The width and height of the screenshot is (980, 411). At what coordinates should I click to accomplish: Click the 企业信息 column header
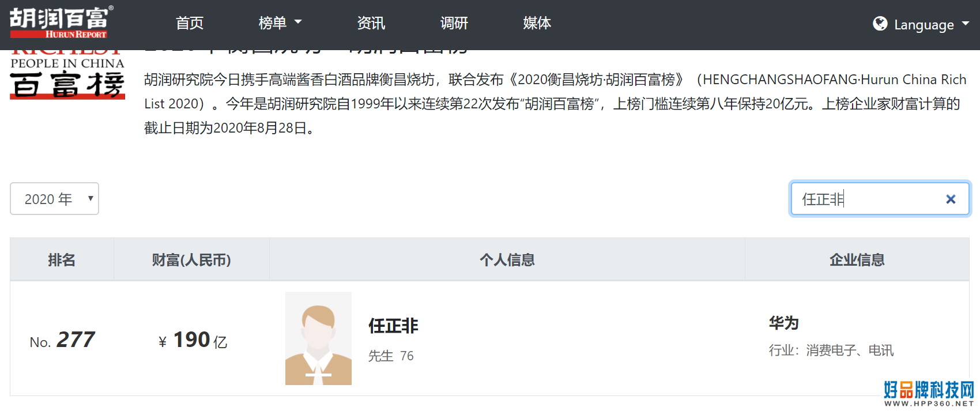[x=857, y=260]
